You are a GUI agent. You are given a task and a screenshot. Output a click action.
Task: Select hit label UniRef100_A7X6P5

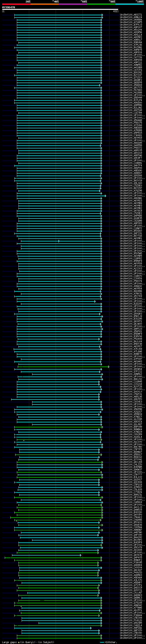pyautogui.click(x=131, y=22)
